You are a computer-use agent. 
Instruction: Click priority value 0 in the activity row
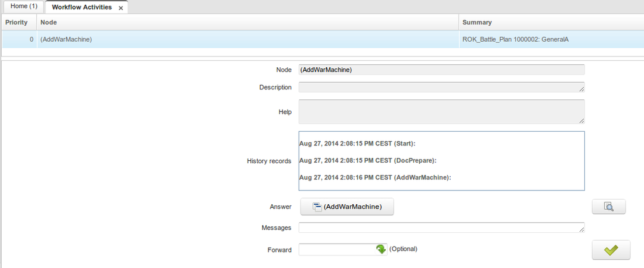point(31,39)
